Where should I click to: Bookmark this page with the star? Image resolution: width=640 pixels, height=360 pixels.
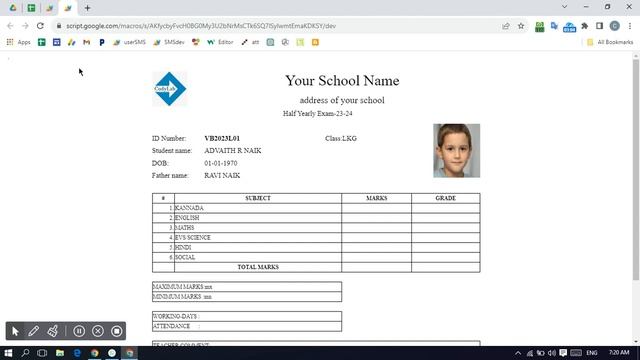[x=521, y=26]
